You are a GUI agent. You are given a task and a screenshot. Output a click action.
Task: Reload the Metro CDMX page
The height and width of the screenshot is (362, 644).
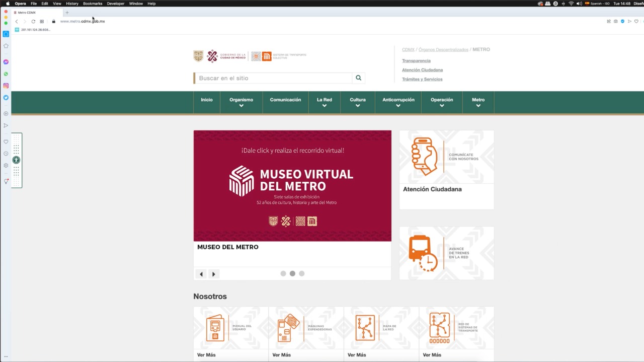(x=33, y=21)
